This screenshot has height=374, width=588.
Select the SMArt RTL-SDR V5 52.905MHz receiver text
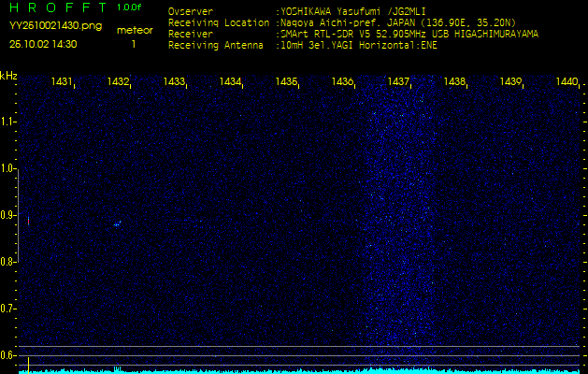409,35
